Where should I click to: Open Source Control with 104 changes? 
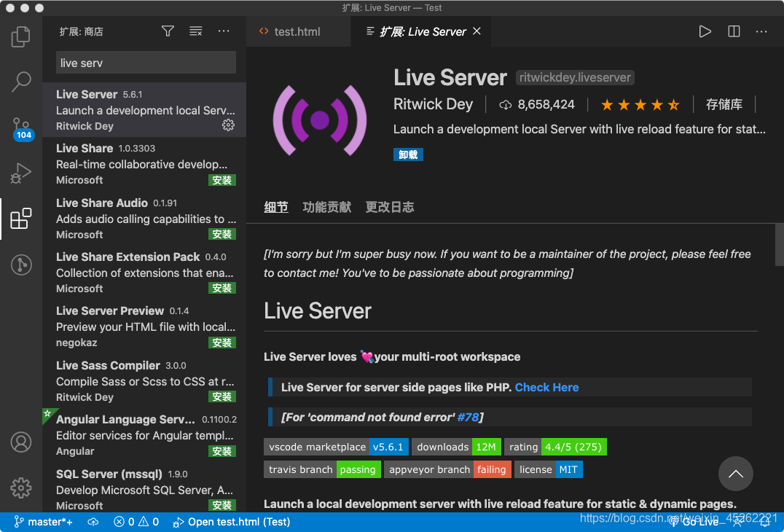22,130
